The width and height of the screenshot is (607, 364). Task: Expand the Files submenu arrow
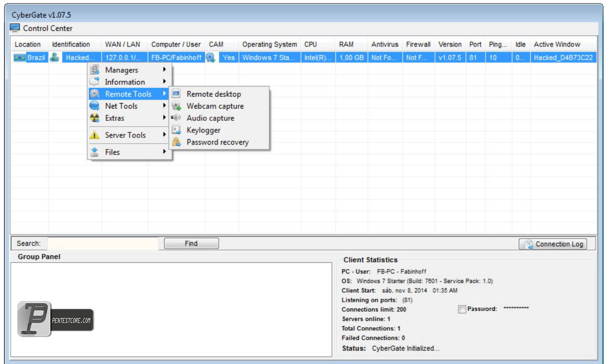(x=164, y=152)
